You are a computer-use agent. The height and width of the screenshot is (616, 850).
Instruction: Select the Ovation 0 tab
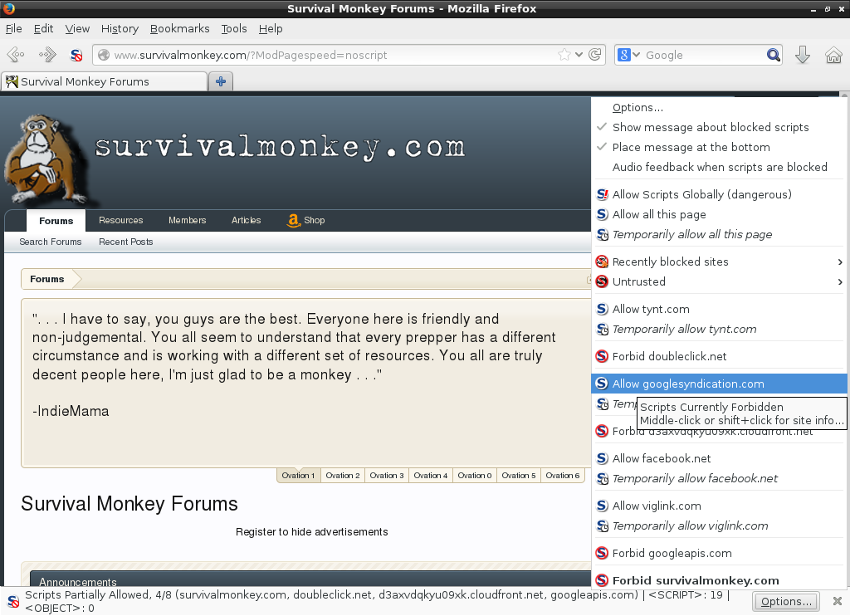click(x=474, y=476)
